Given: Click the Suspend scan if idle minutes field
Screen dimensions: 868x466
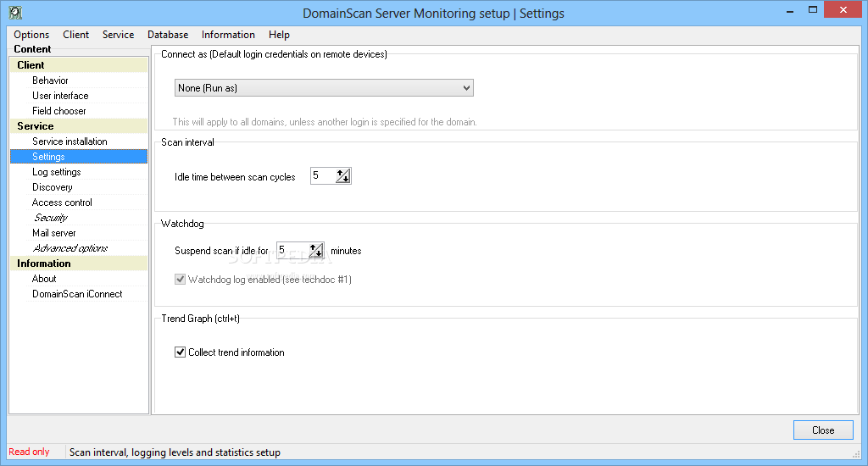Looking at the screenshot, I should coord(292,251).
